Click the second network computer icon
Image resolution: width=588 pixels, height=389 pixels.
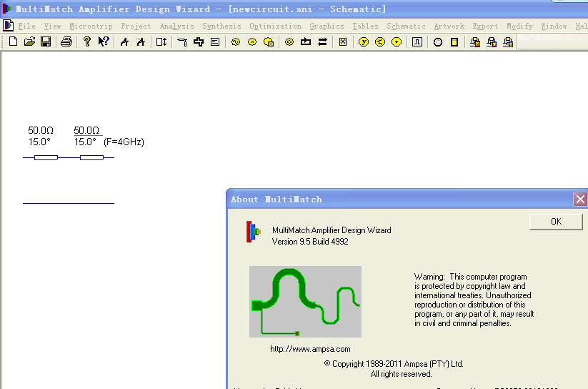pos(492,41)
